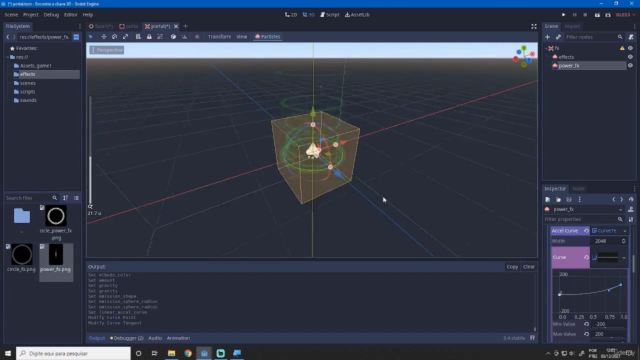Toggle visibility of effects node

(x=630, y=57)
